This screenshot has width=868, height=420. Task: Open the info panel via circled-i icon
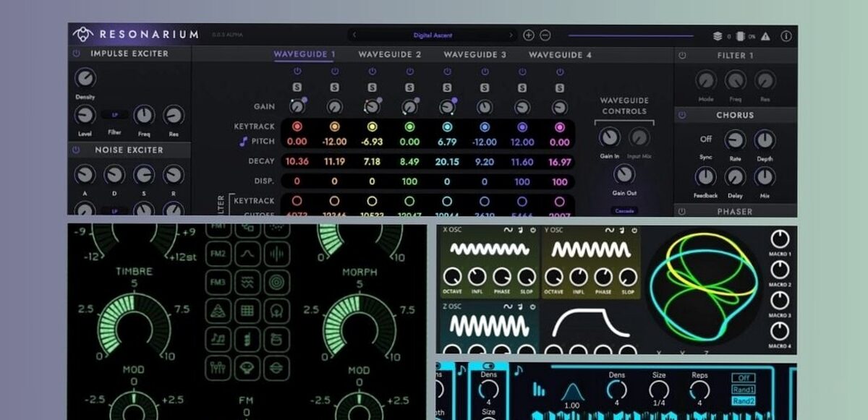[x=786, y=35]
